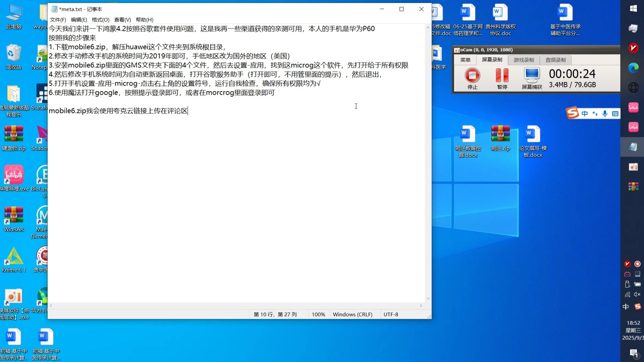Select the 论文撰写-模板.docx desktop file
644x362 pixels.
533,141
